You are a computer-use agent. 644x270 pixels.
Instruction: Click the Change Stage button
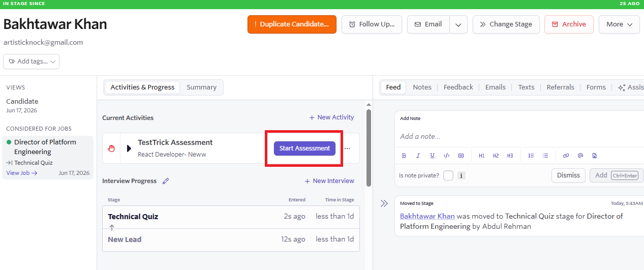[506, 24]
